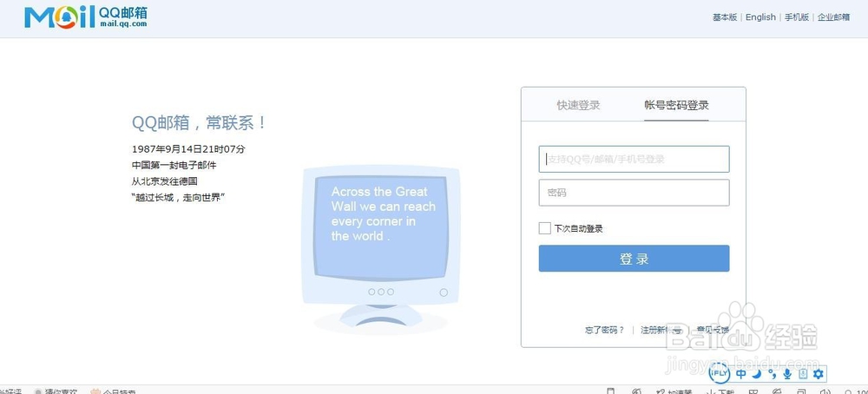Click the text 中国第一封电子邮件
This screenshot has width=868, height=394.
(174, 165)
